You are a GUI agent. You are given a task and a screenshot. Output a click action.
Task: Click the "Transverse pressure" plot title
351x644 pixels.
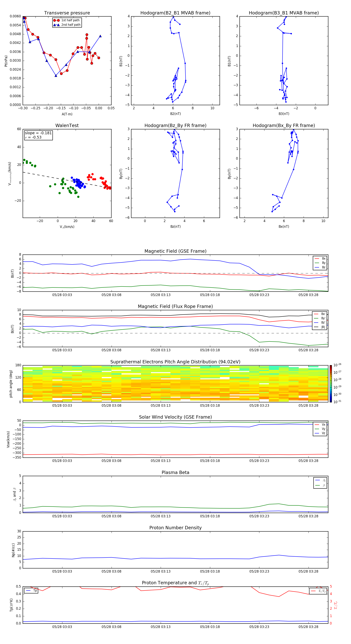[67, 13]
